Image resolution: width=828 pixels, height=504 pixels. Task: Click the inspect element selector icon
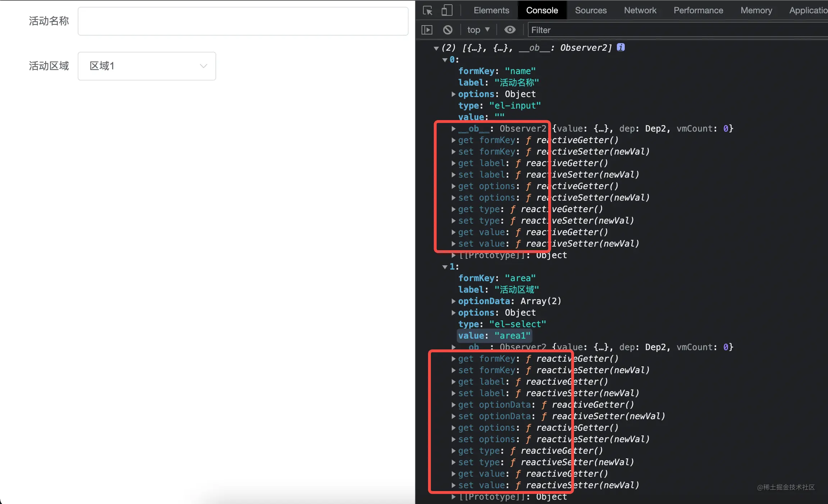(428, 10)
